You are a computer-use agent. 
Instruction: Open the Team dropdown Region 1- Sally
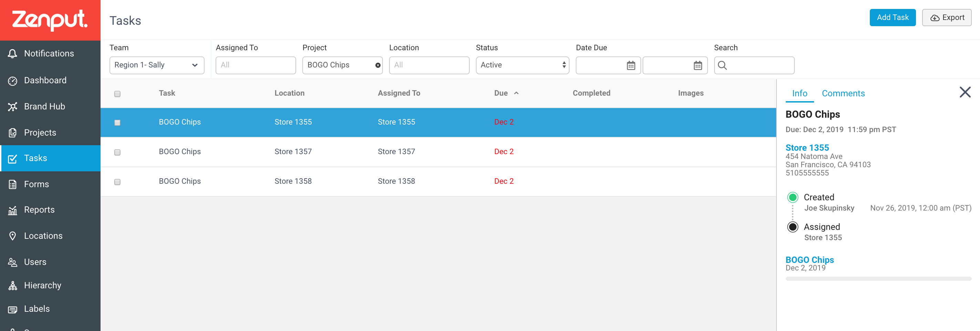(x=157, y=65)
